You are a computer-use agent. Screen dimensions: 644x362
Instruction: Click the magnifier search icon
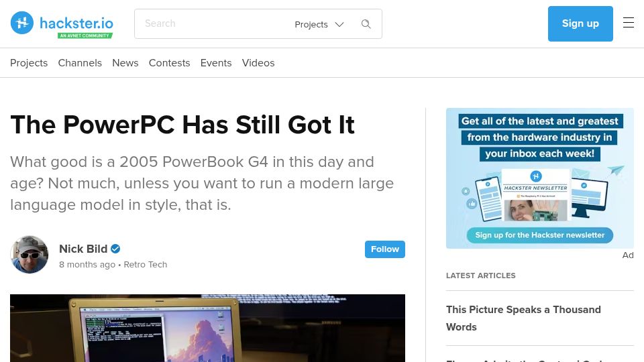pos(366,24)
